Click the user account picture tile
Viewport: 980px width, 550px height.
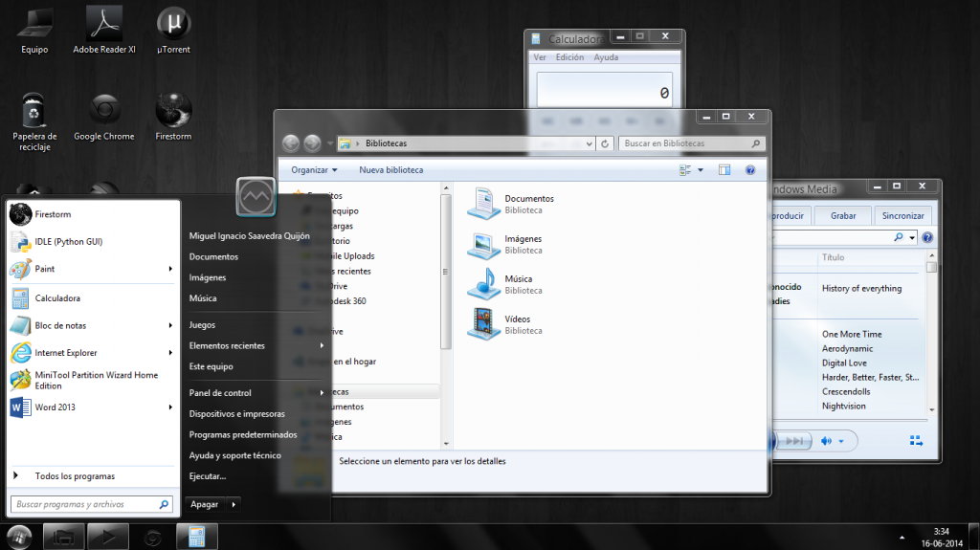pyautogui.click(x=256, y=197)
